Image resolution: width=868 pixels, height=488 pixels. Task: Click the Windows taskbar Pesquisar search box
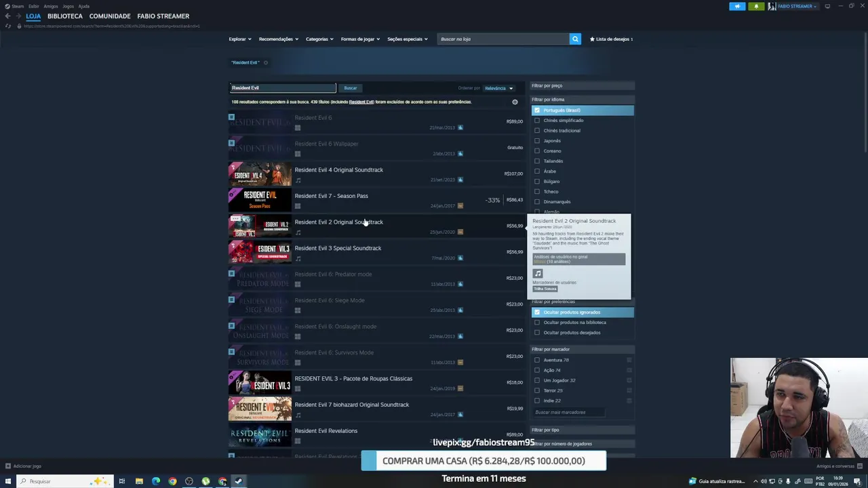[64, 481]
